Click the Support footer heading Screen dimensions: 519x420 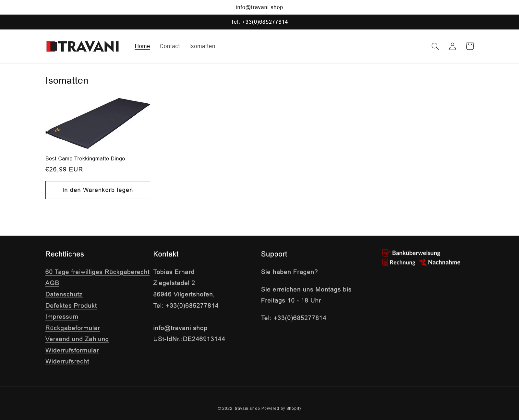point(274,254)
